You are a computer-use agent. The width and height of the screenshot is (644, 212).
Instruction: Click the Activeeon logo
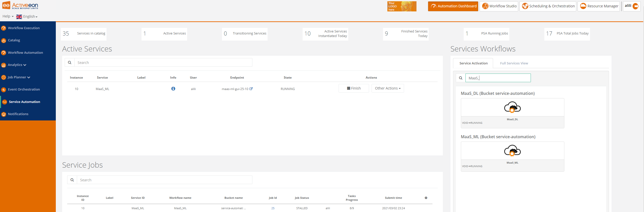pyautogui.click(x=20, y=5)
